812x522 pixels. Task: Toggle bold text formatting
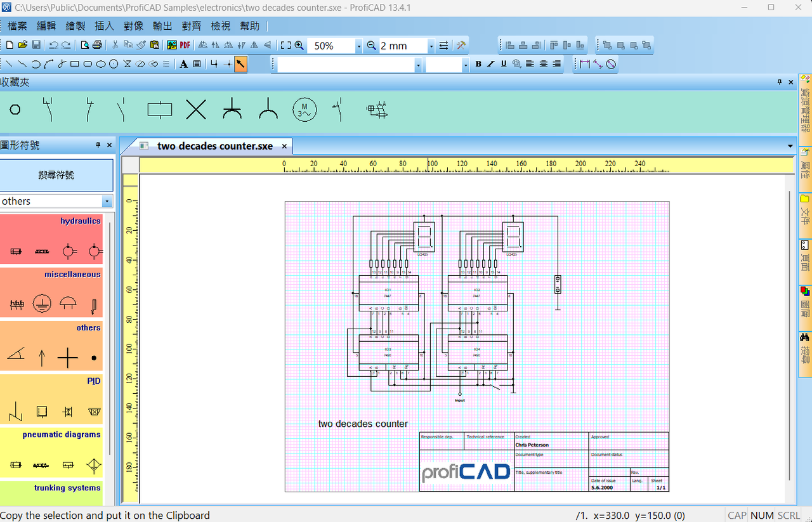coord(478,64)
